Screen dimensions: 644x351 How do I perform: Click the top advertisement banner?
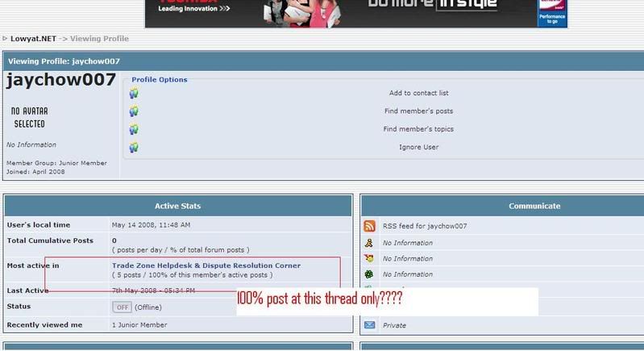(x=355, y=12)
